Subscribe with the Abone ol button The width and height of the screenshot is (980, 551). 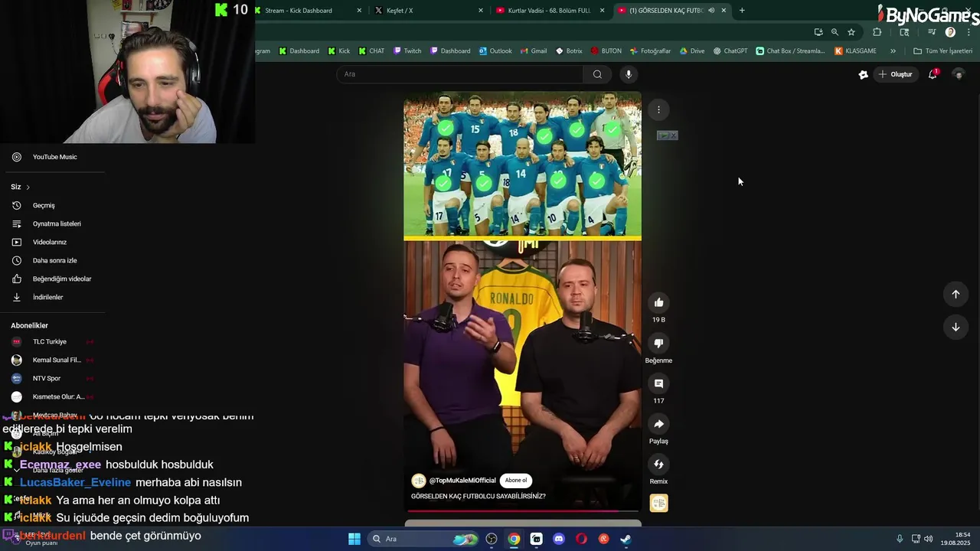pos(516,481)
